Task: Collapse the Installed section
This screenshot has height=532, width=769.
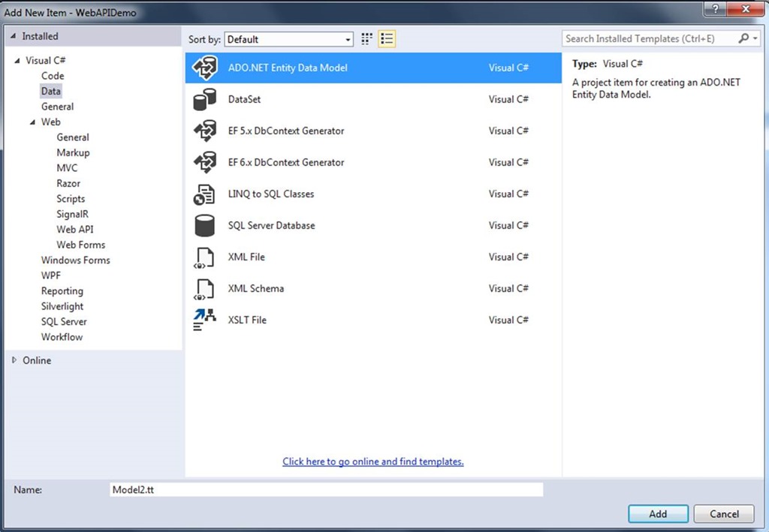Action: [14, 36]
